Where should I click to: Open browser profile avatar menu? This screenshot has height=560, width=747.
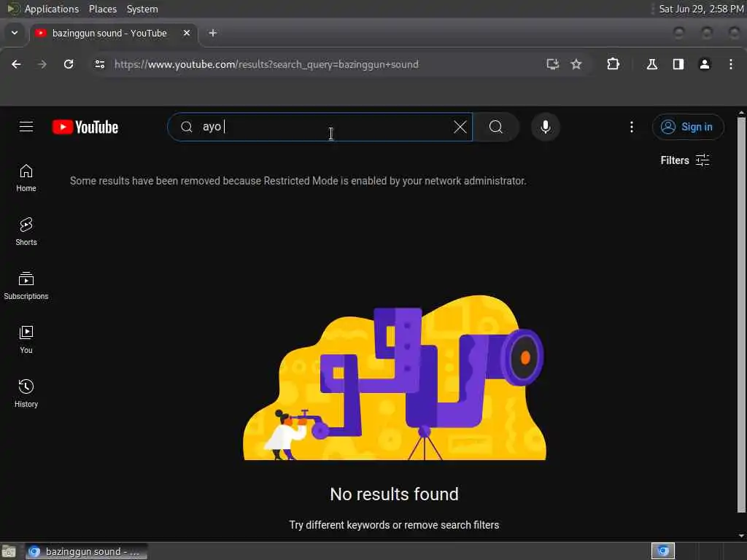(705, 64)
